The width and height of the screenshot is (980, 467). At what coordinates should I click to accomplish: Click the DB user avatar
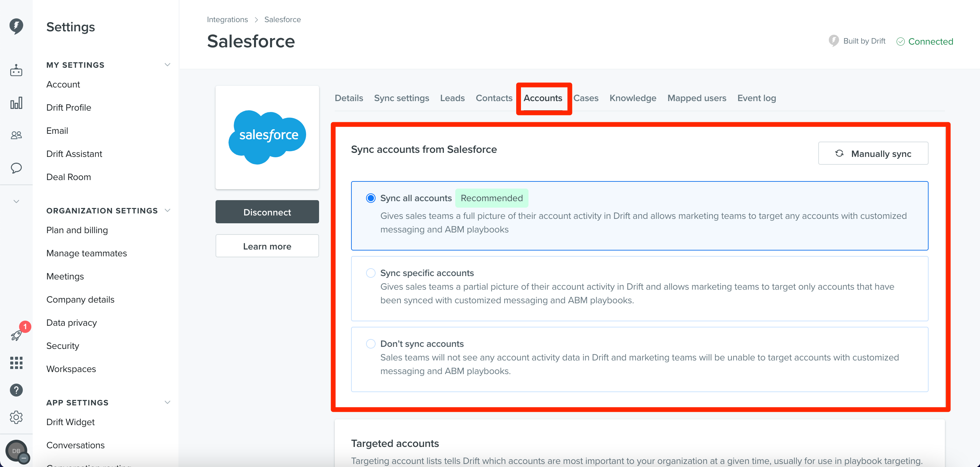pyautogui.click(x=16, y=451)
